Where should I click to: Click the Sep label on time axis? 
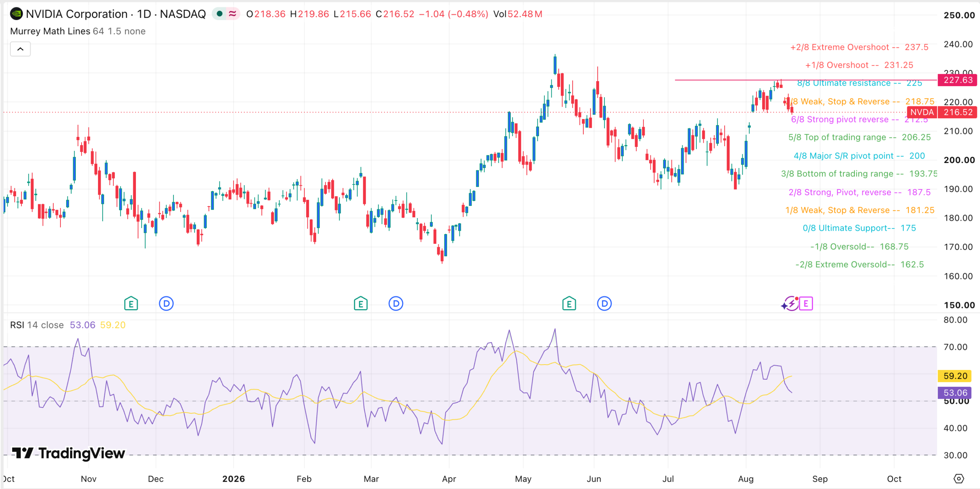click(x=820, y=479)
